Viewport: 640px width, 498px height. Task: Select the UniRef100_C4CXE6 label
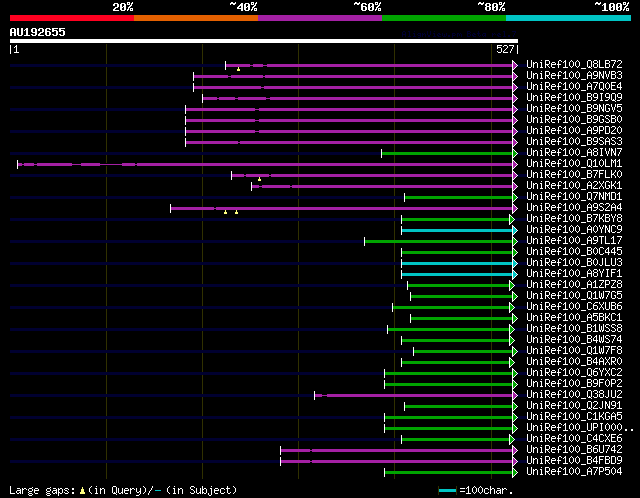[574, 439]
